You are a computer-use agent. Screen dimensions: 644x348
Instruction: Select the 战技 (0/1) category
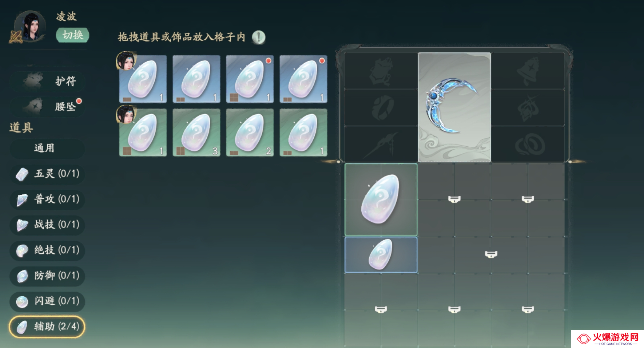[x=47, y=225]
